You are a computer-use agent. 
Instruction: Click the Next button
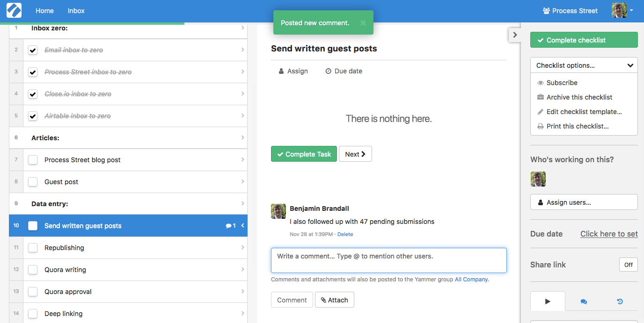355,154
